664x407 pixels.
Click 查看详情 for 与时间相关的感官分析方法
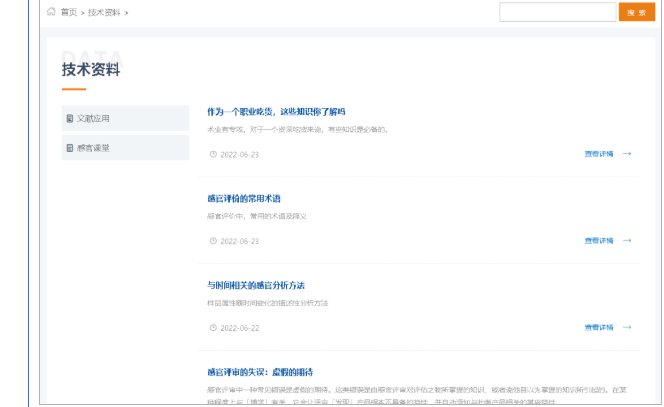point(599,327)
